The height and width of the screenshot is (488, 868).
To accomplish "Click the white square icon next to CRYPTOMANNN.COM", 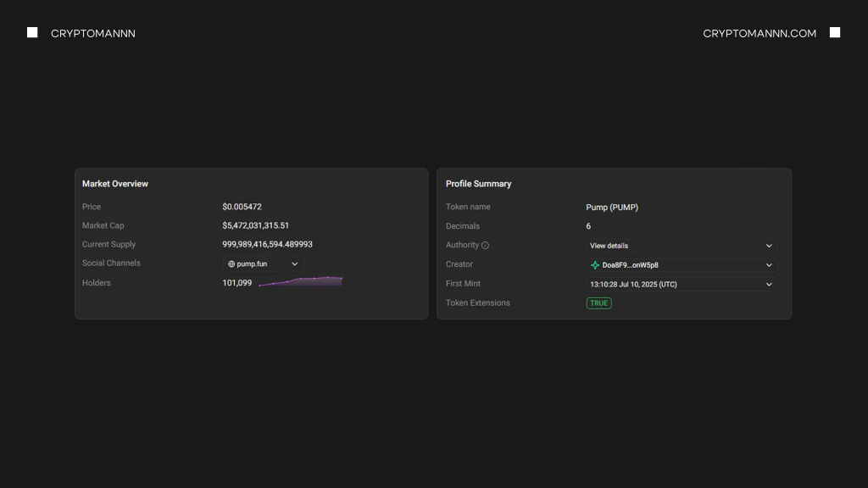I will 834,32.
